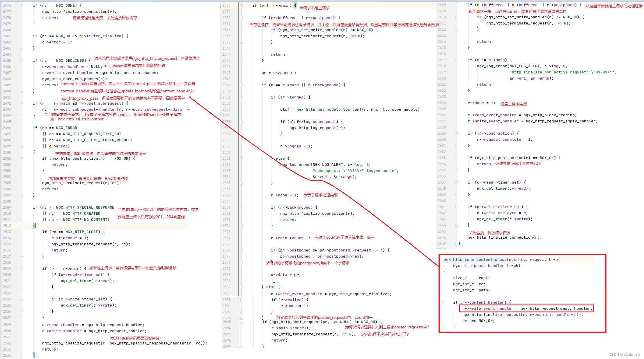
Task: Click the "subrequest:" string on line 2563
Action: coord(327,171)
